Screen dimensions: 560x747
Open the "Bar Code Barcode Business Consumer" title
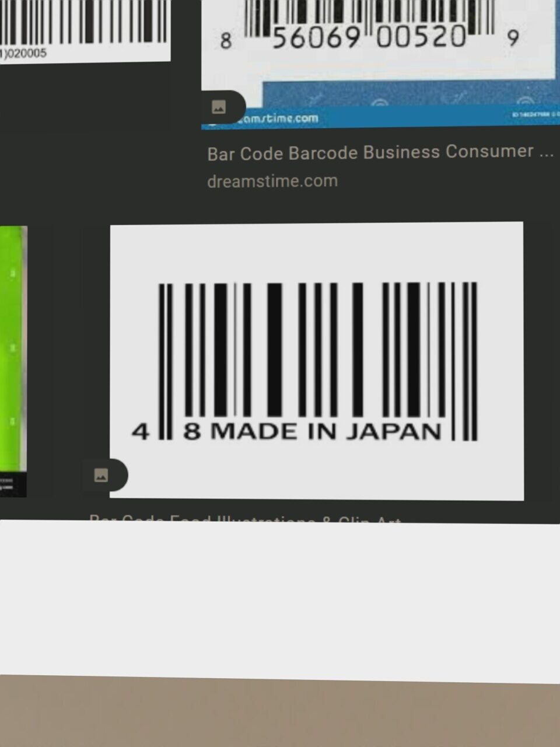click(x=380, y=153)
